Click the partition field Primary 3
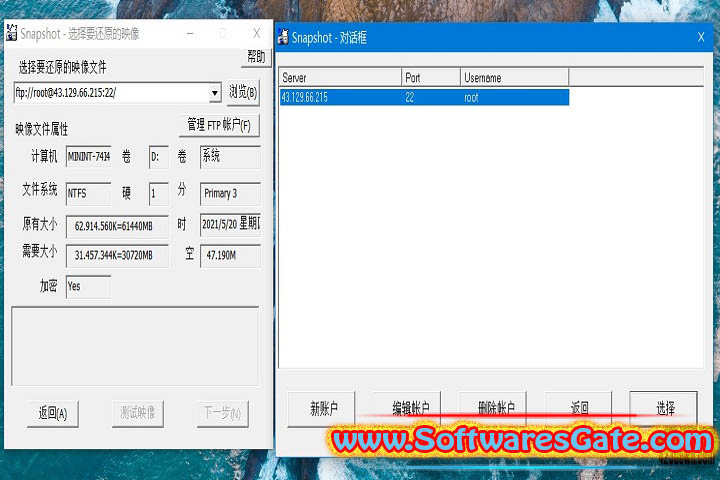The image size is (720, 480). coord(230,193)
